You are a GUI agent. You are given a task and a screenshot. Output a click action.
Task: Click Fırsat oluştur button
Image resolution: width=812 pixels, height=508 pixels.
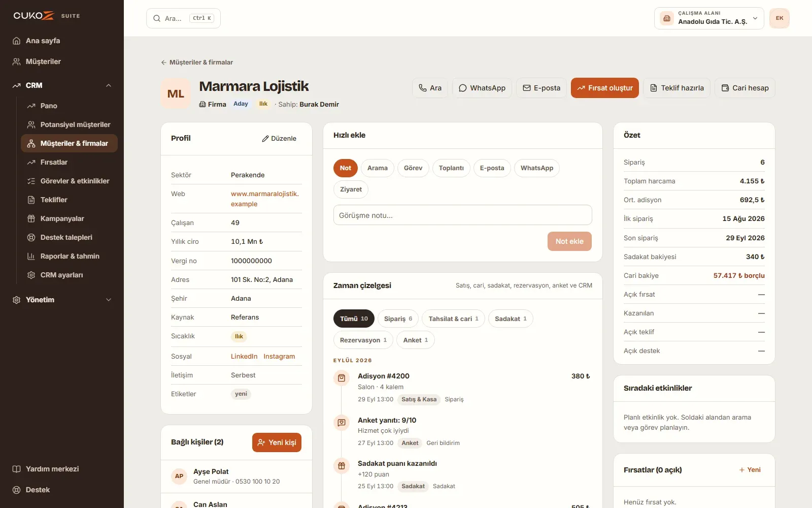pos(605,88)
